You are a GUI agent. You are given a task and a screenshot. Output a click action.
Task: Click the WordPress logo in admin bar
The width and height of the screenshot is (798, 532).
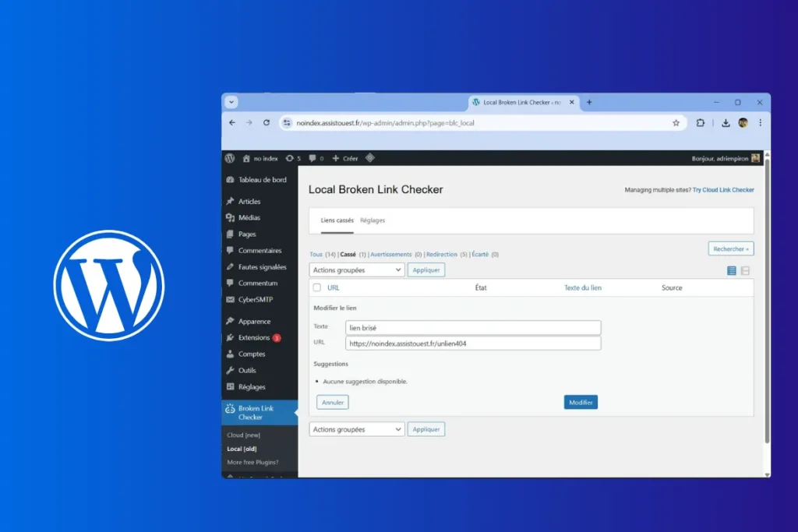click(x=230, y=158)
